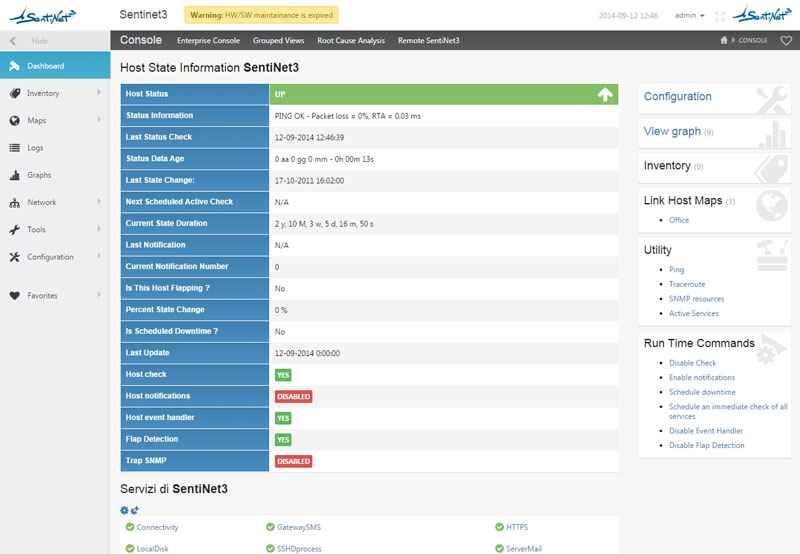Open the Configuration panel on the right
The image size is (800, 554).
[678, 96]
